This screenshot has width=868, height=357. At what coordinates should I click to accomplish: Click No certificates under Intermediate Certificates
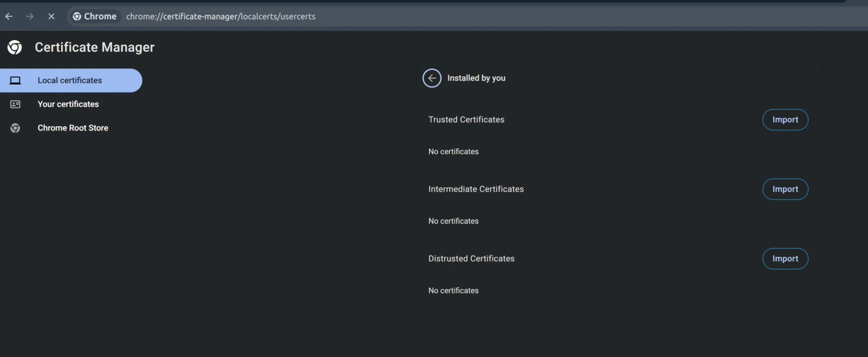pos(454,221)
